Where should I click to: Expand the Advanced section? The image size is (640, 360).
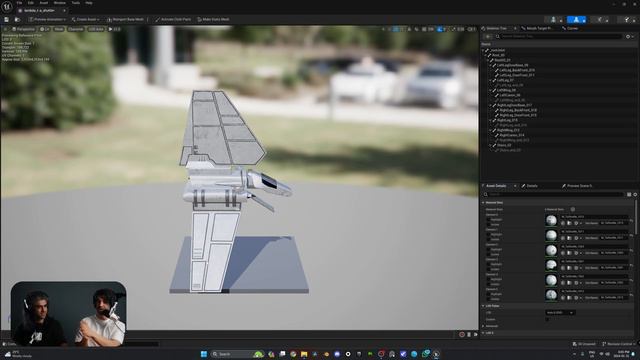(484, 326)
